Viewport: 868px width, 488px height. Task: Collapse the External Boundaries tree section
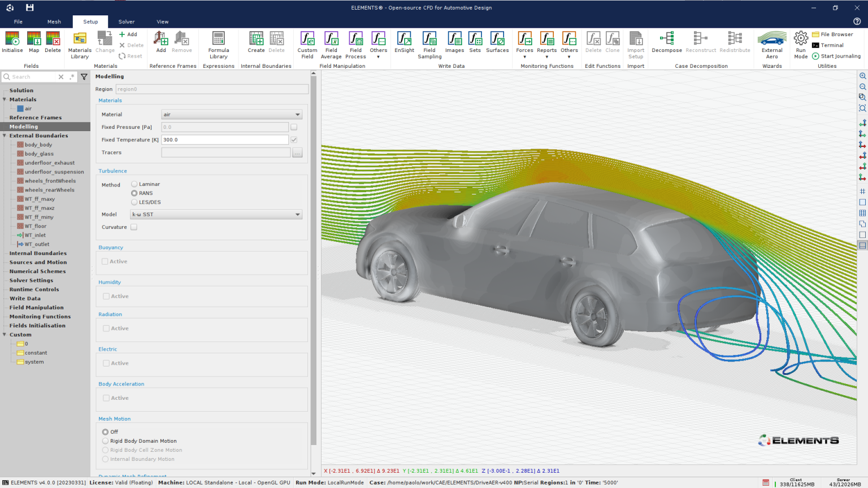coord(5,136)
